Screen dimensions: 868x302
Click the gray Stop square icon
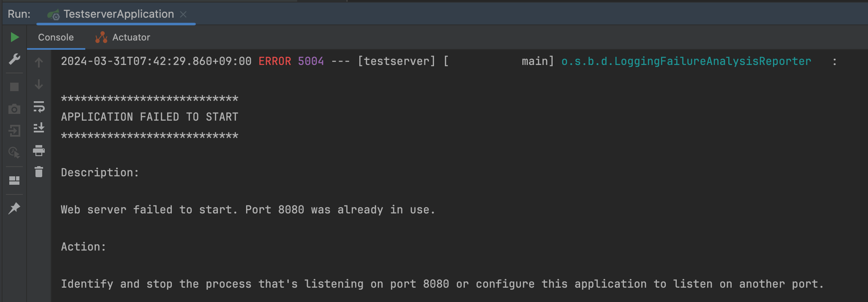14,87
